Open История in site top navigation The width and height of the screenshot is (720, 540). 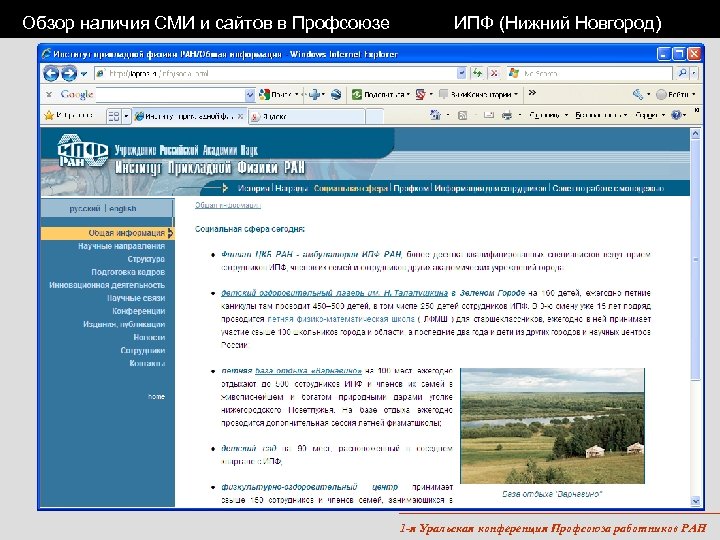tap(254, 188)
